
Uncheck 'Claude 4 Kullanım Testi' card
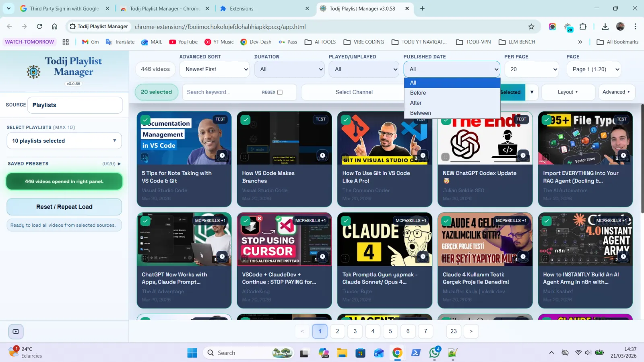(x=446, y=221)
